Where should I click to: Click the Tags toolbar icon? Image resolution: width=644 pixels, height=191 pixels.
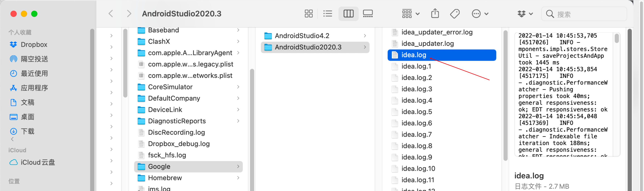(455, 14)
